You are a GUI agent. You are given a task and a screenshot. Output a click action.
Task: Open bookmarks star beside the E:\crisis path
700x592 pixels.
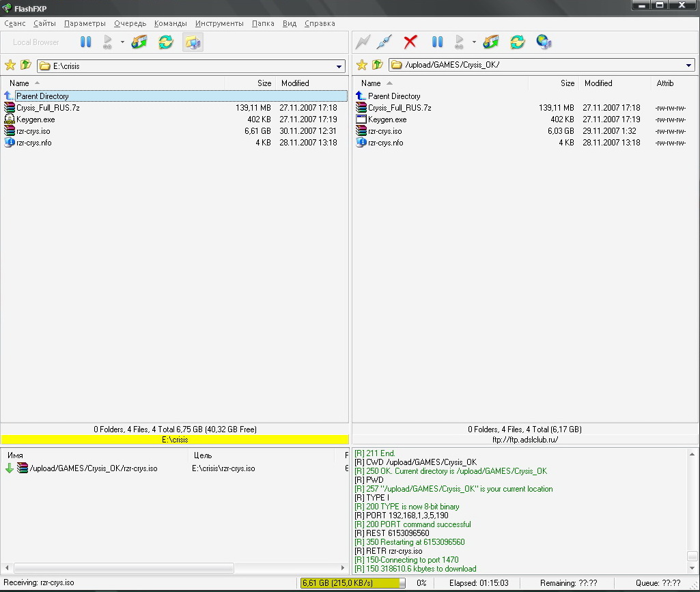click(x=10, y=65)
